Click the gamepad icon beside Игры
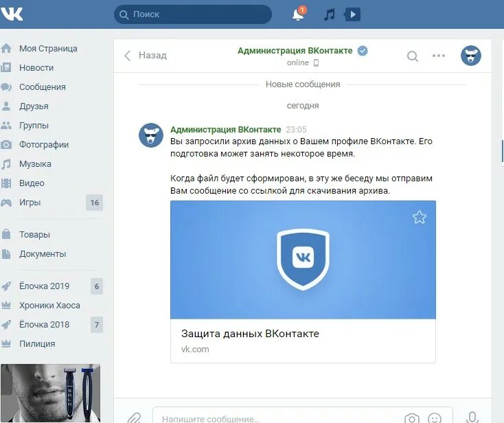The height and width of the screenshot is (423, 504). tap(6, 203)
